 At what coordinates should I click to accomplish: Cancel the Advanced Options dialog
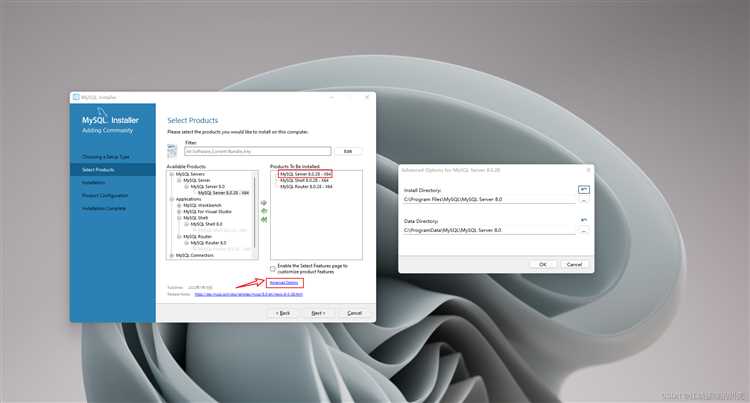pos(574,264)
